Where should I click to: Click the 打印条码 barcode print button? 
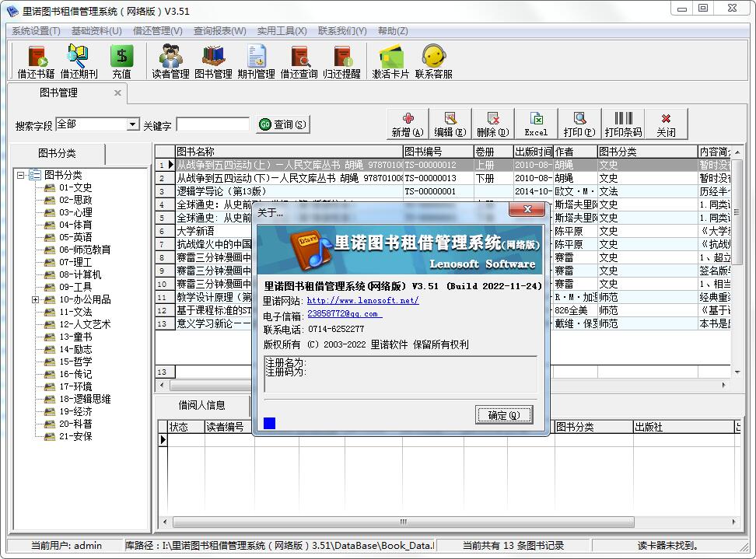click(x=623, y=124)
